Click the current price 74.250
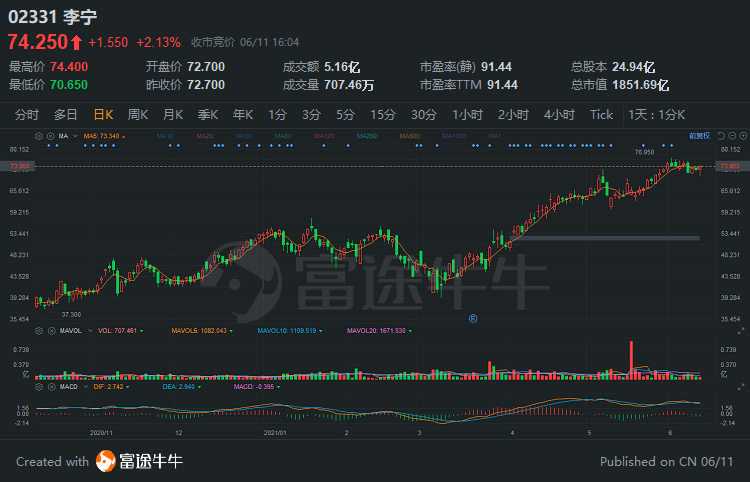 pyautogui.click(x=38, y=42)
